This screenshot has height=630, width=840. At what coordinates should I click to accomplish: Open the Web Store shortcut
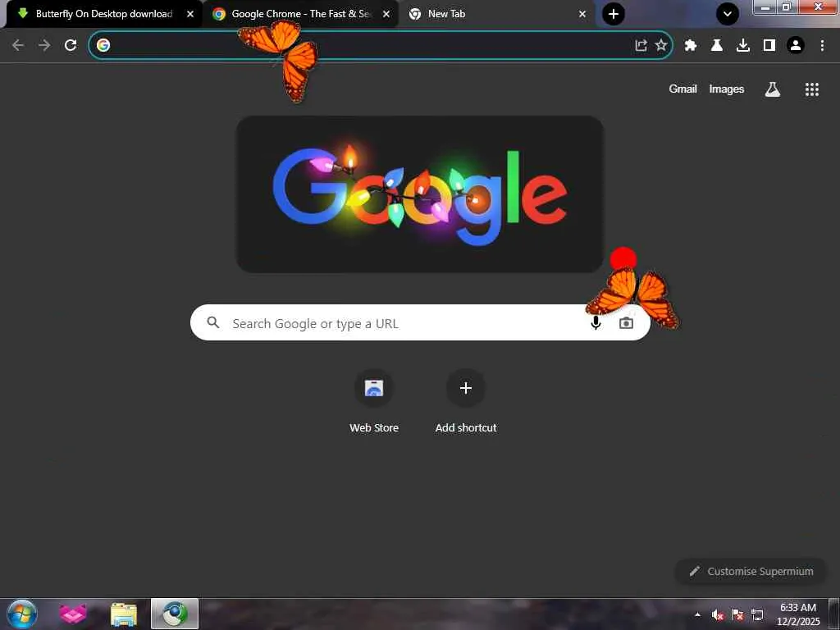tap(374, 402)
